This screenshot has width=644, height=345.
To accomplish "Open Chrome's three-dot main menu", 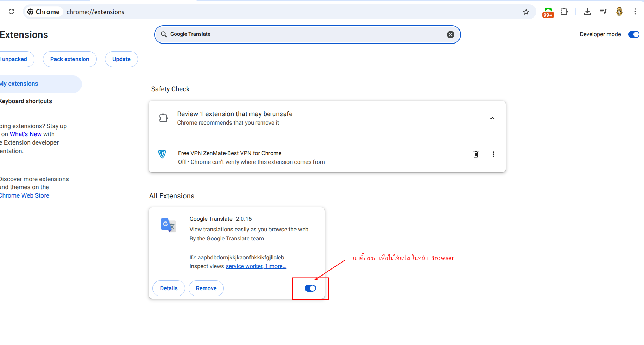I will tap(635, 12).
